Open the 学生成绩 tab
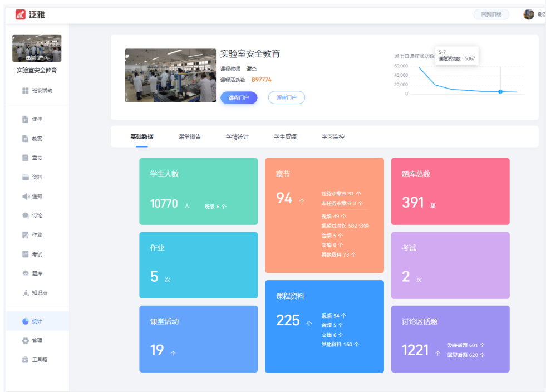The width and height of the screenshot is (546, 392). [x=285, y=136]
